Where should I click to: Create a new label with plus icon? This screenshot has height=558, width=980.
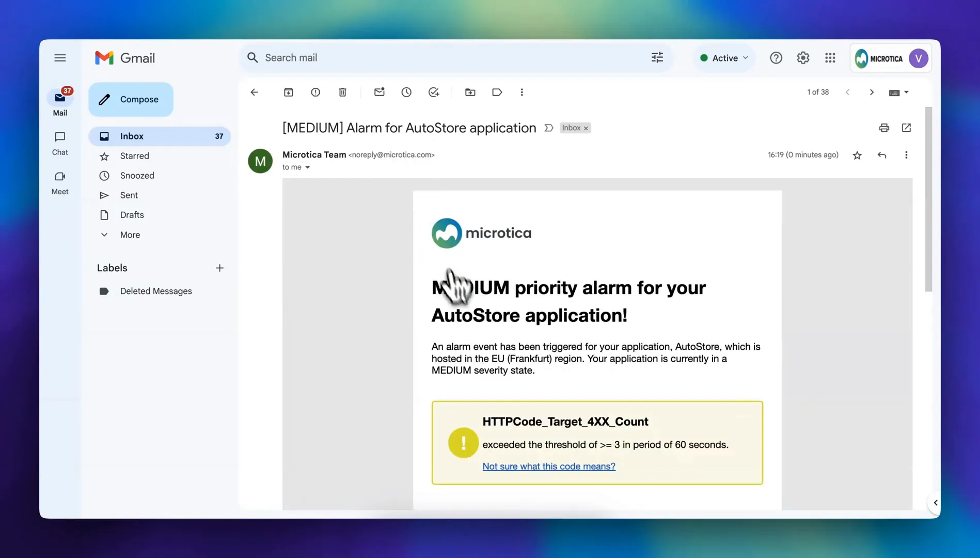pyautogui.click(x=219, y=268)
